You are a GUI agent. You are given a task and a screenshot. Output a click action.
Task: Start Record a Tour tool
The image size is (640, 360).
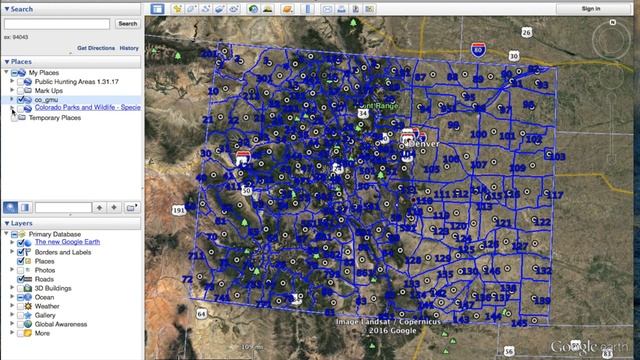point(233,9)
